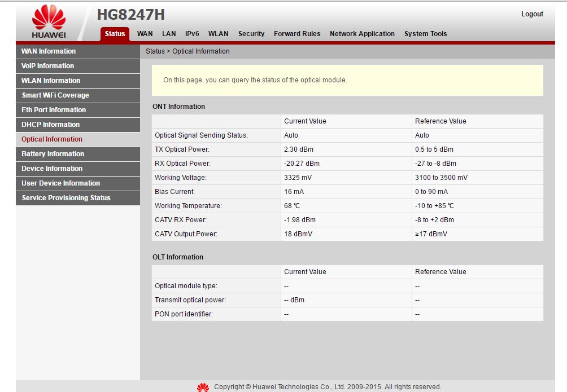Click the TX Optical Power label
The image size is (567, 392).
182,149
